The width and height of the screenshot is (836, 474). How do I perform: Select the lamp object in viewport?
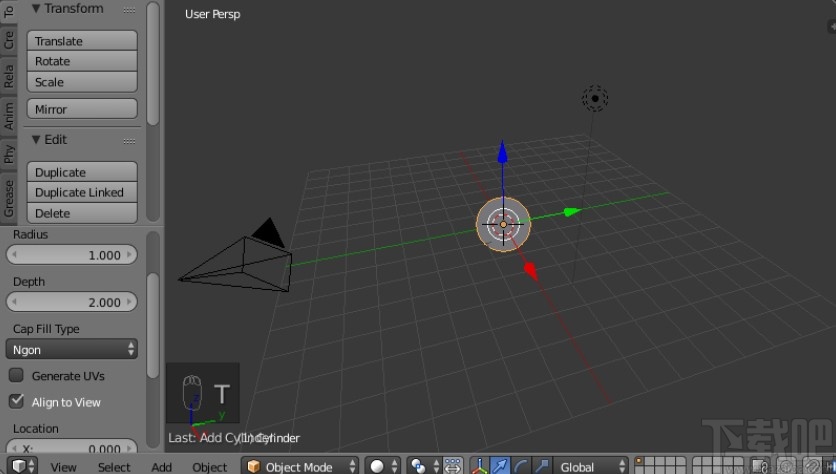click(594, 98)
